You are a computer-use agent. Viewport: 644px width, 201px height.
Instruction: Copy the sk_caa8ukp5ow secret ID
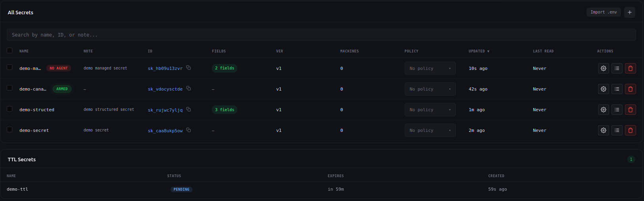pos(188,130)
